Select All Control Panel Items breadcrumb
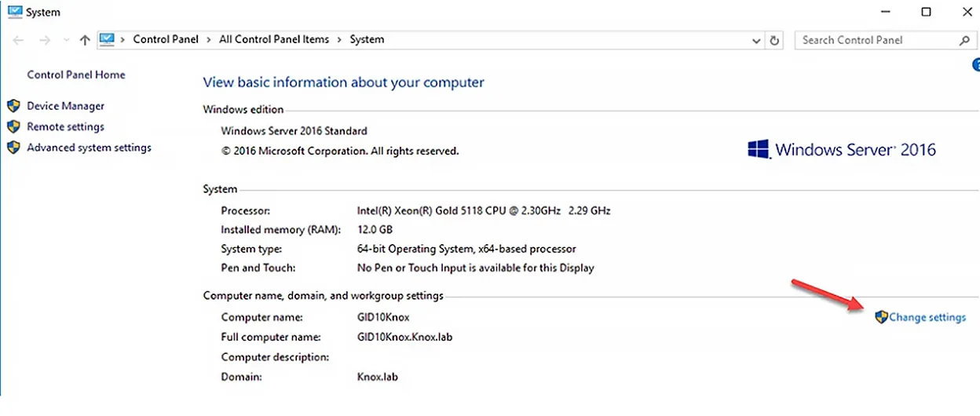980x416 pixels. [274, 39]
